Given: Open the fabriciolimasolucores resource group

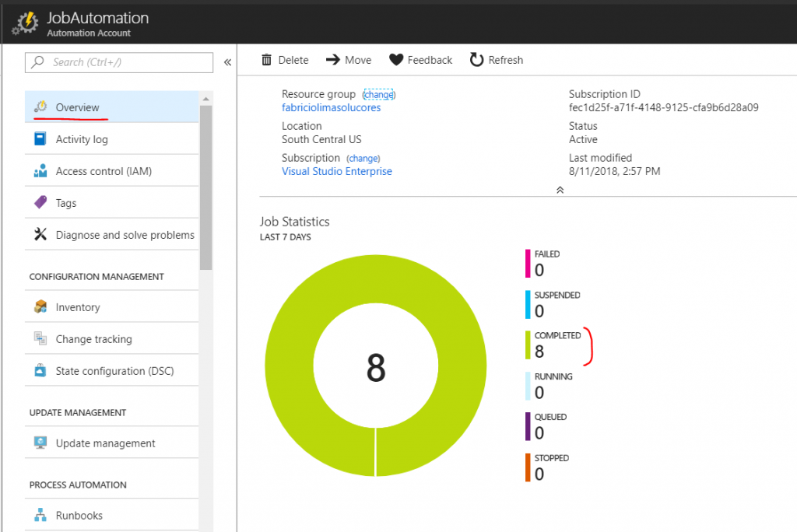Looking at the screenshot, I should pos(331,107).
